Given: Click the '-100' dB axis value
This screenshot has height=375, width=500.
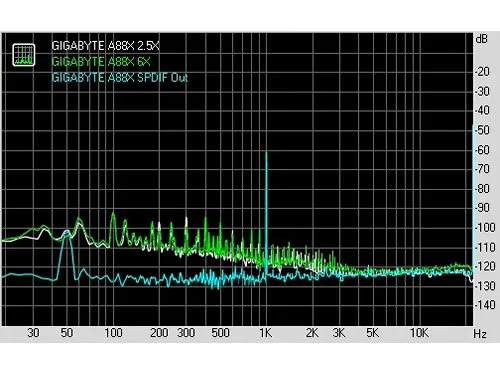Looking at the screenshot, I should tap(485, 228).
